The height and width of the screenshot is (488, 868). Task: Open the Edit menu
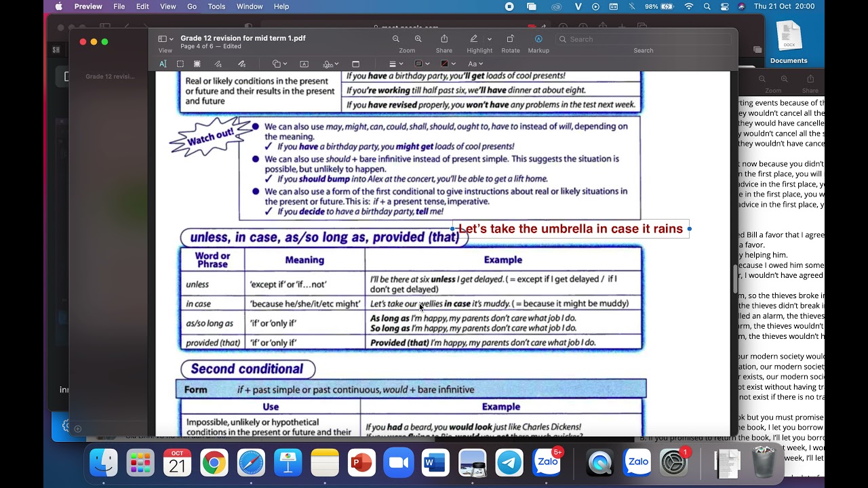tap(142, 6)
